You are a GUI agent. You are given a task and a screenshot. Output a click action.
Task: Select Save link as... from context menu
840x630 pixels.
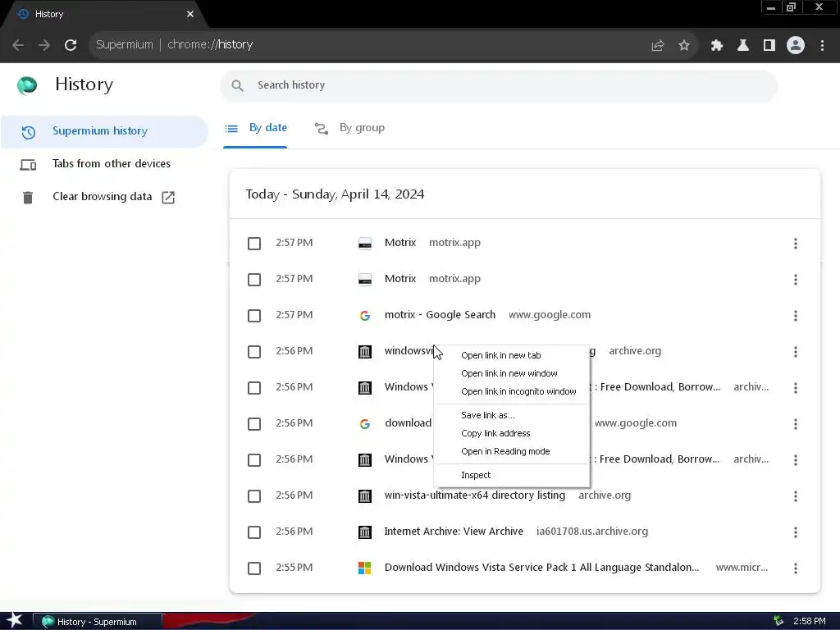coord(512,415)
